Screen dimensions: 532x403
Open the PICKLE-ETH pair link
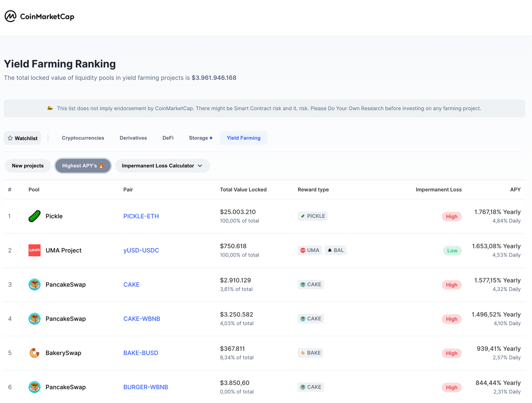tap(141, 216)
